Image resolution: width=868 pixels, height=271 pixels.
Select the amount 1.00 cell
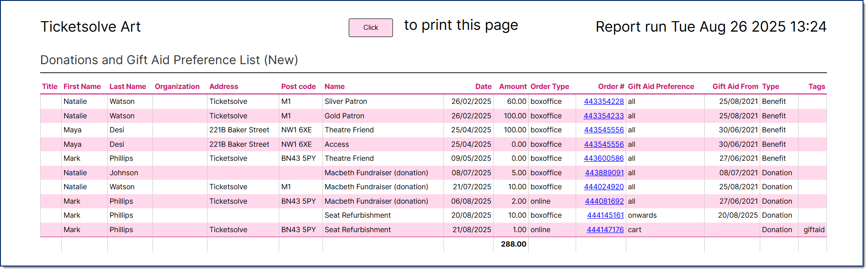[511, 230]
